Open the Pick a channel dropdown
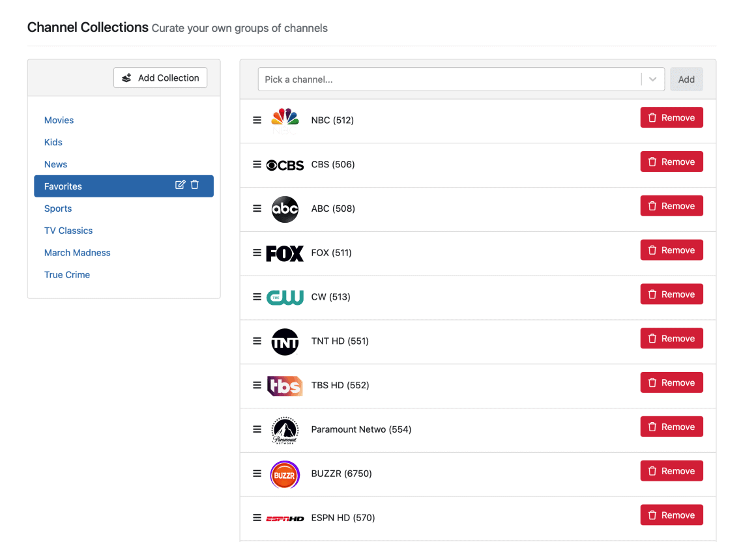The width and height of the screenshot is (756, 542). pyautogui.click(x=652, y=79)
